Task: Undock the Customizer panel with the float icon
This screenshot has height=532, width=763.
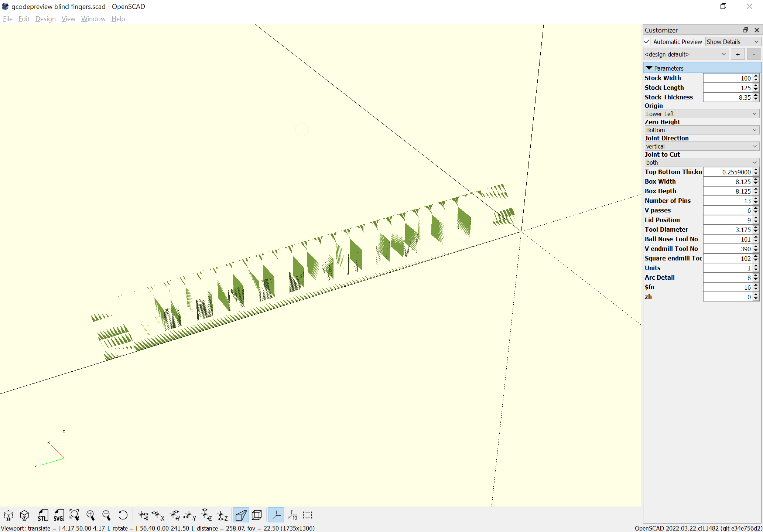Action: pyautogui.click(x=746, y=30)
